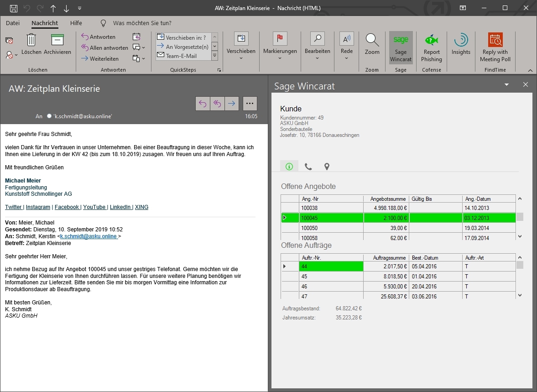Open the location pin tab icon
Screen dimensions: 537x392
(327, 167)
